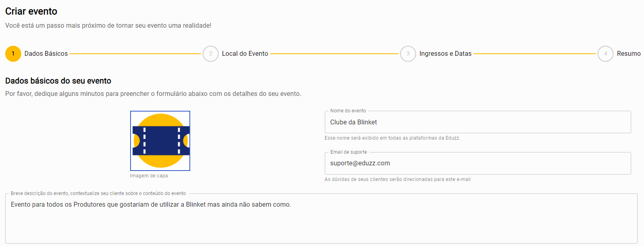Viewport: 644px width, 246px height.
Task: Click the Dados básicos do seu evento heading
Action: [x=58, y=81]
